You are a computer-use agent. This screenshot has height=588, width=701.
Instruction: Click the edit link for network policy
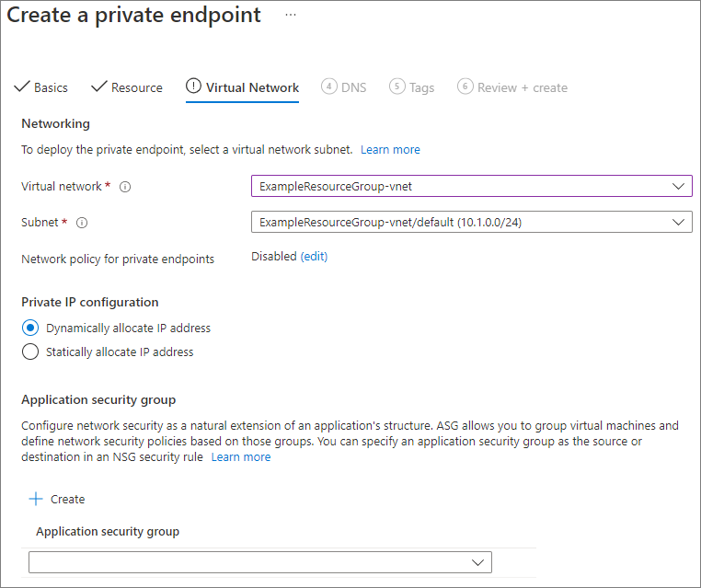click(x=314, y=257)
